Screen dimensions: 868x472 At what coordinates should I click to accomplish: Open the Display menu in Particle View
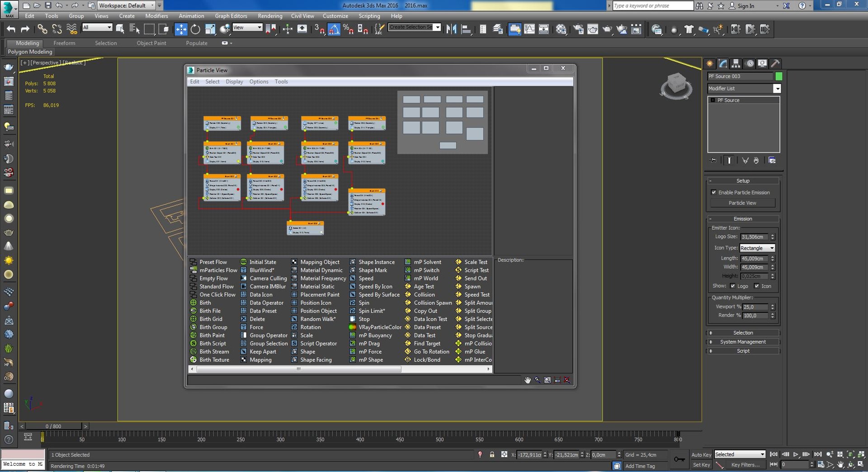[234, 82]
